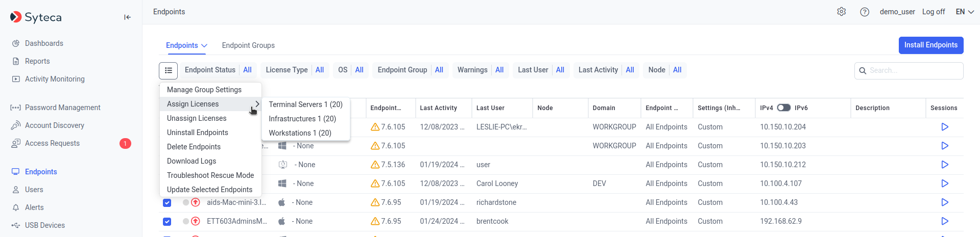Open Alerts in the sidebar
Viewport: 980px width, 237px height.
coord(34,207)
